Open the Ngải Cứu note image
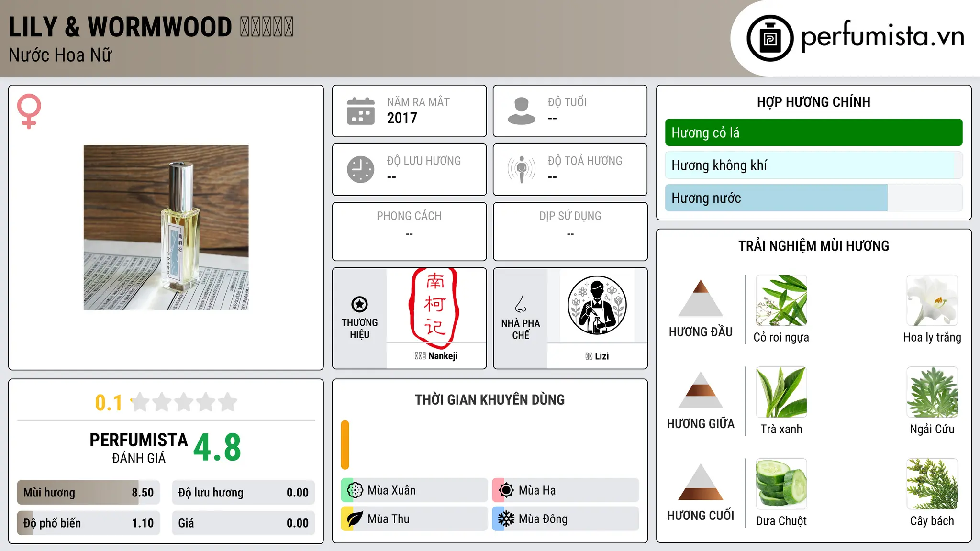 click(932, 392)
